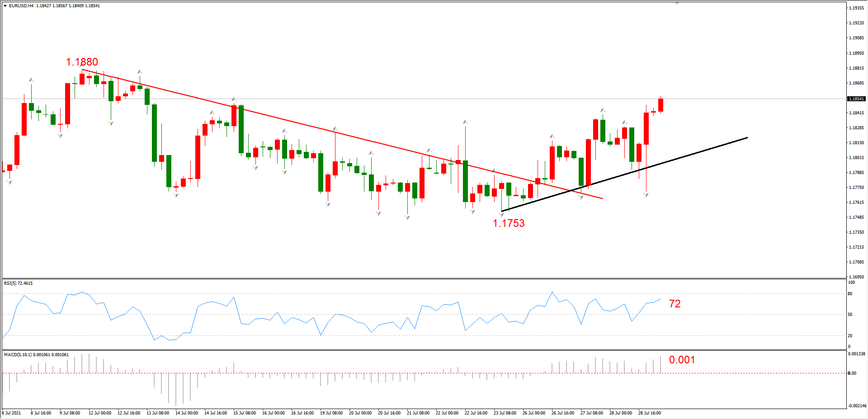Viewport: 868px width, 419px height.
Task: Click the 80 level on RSI scale
Action: point(850,294)
